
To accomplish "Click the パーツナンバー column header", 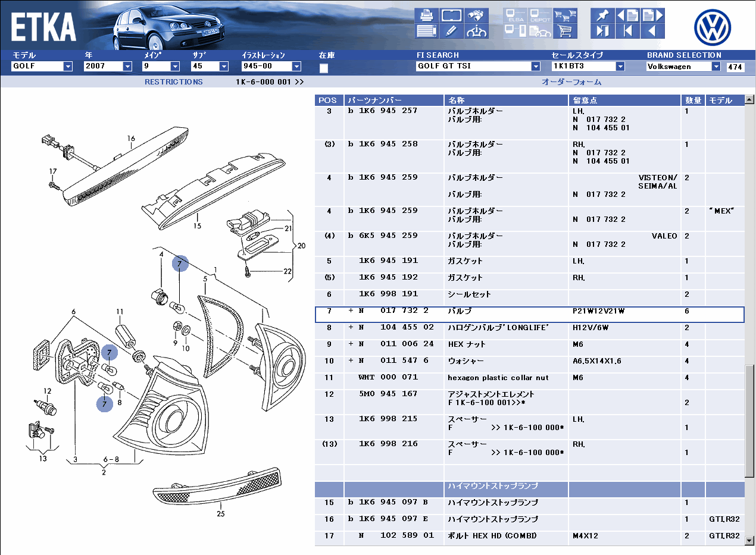I will tap(394, 101).
